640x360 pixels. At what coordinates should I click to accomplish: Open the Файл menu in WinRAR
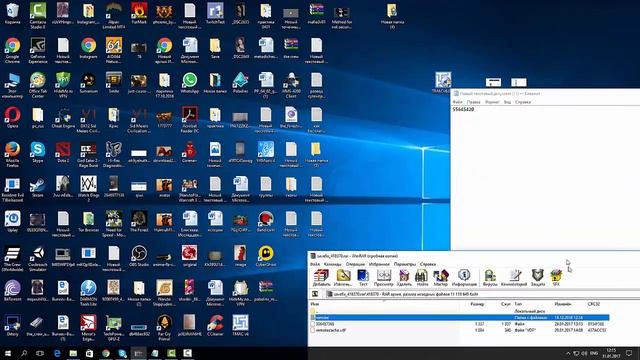point(315,264)
